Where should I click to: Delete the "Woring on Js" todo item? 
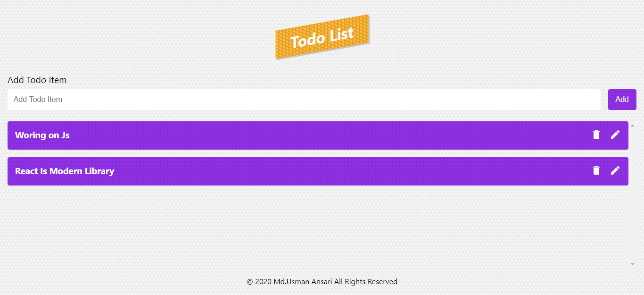click(596, 135)
